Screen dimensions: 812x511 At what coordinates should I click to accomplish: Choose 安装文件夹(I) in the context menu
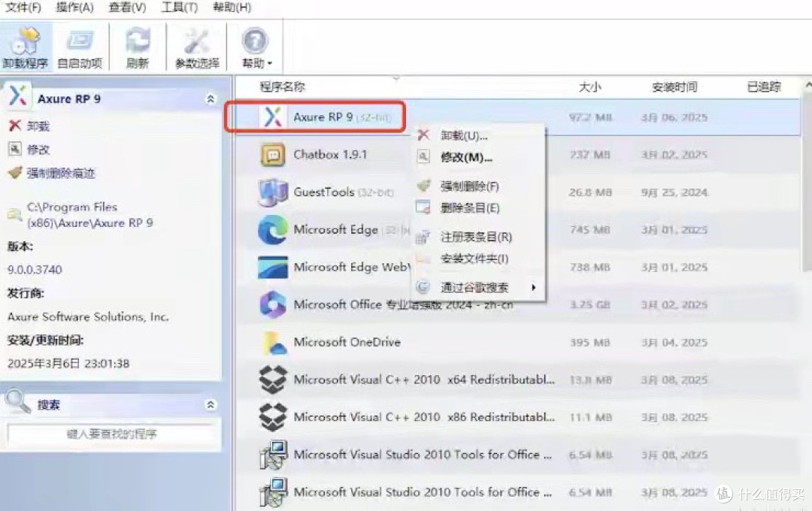474,259
